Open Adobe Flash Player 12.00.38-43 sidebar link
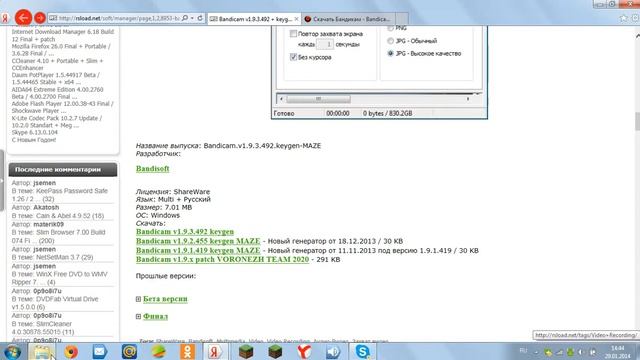This screenshot has height=360, width=640. point(62,107)
